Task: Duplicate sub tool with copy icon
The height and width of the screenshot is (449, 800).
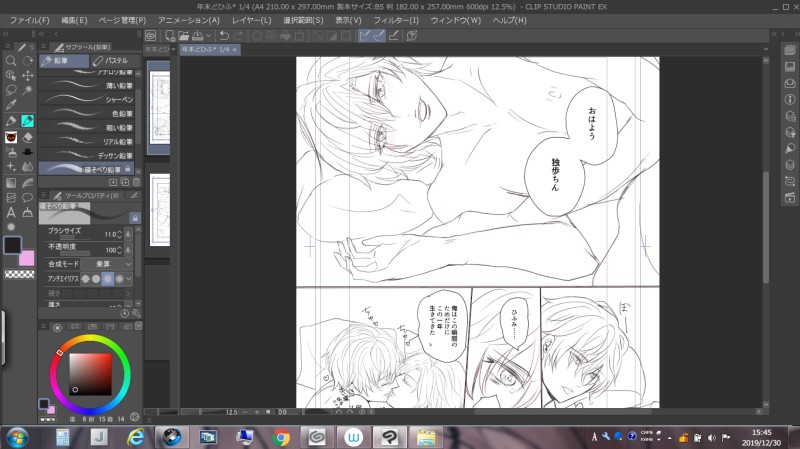Action: click(x=124, y=182)
